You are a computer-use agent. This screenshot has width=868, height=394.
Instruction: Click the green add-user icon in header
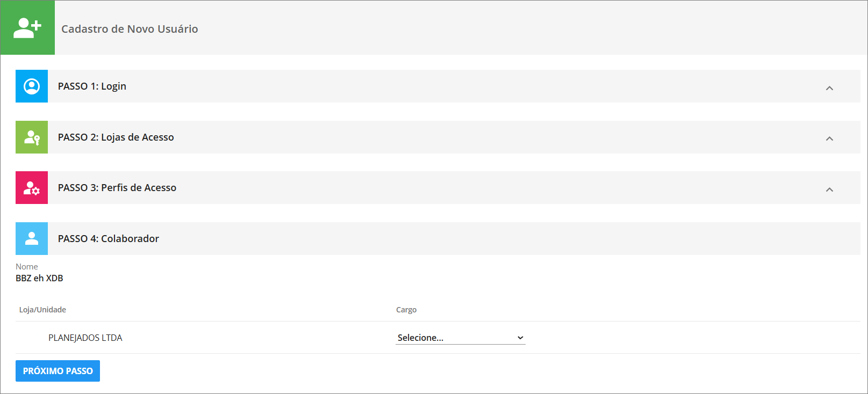(x=27, y=27)
